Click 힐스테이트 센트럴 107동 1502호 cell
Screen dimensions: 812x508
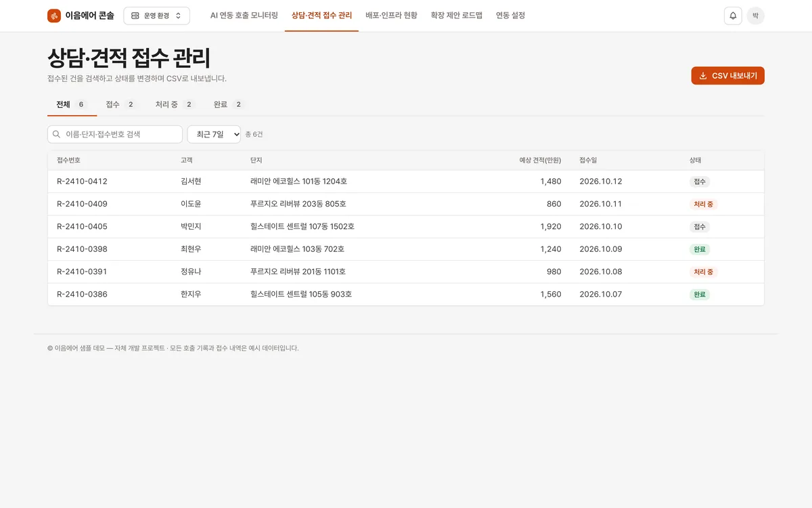click(302, 227)
